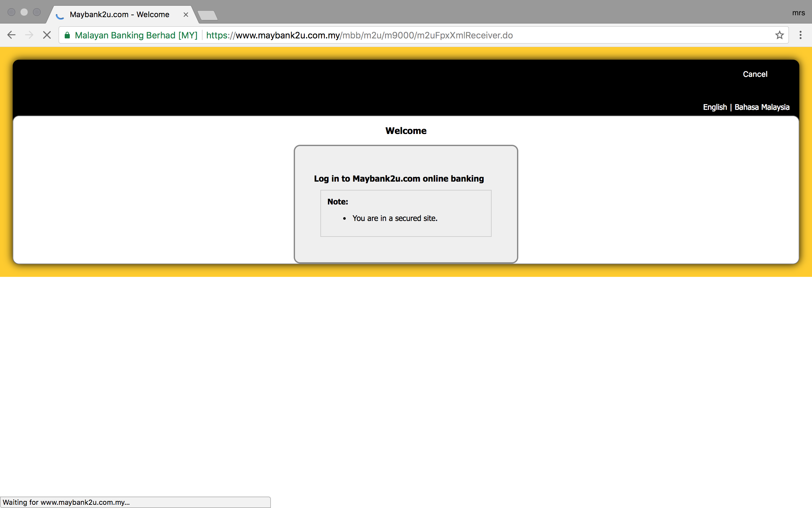View the green padlock site security info
This screenshot has height=508, width=812.
pyautogui.click(x=67, y=35)
